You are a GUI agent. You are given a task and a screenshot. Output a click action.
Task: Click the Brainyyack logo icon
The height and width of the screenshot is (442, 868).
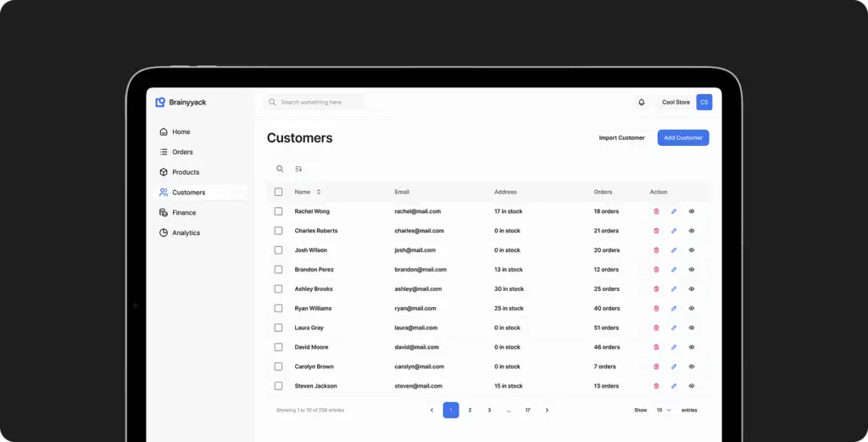tap(160, 102)
